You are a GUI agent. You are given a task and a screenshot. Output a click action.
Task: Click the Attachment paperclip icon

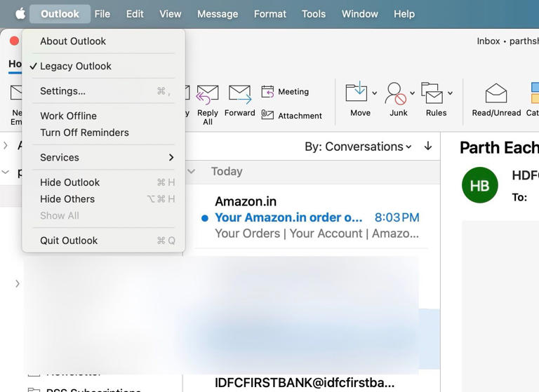267,115
